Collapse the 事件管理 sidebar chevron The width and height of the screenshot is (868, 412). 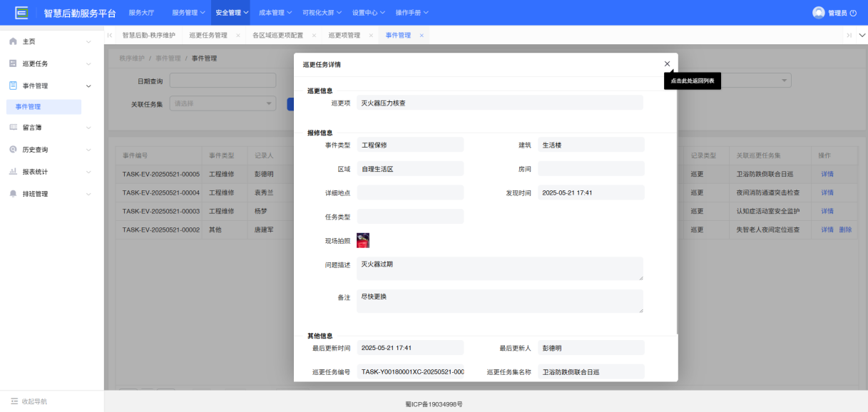tap(88, 86)
